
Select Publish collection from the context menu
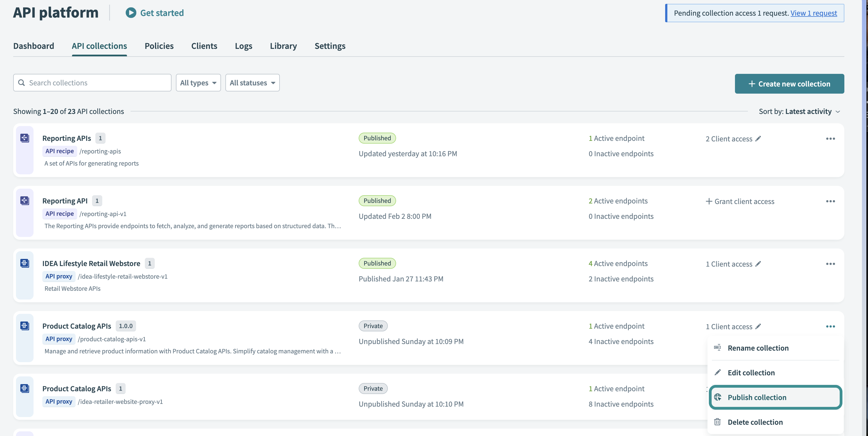757,397
